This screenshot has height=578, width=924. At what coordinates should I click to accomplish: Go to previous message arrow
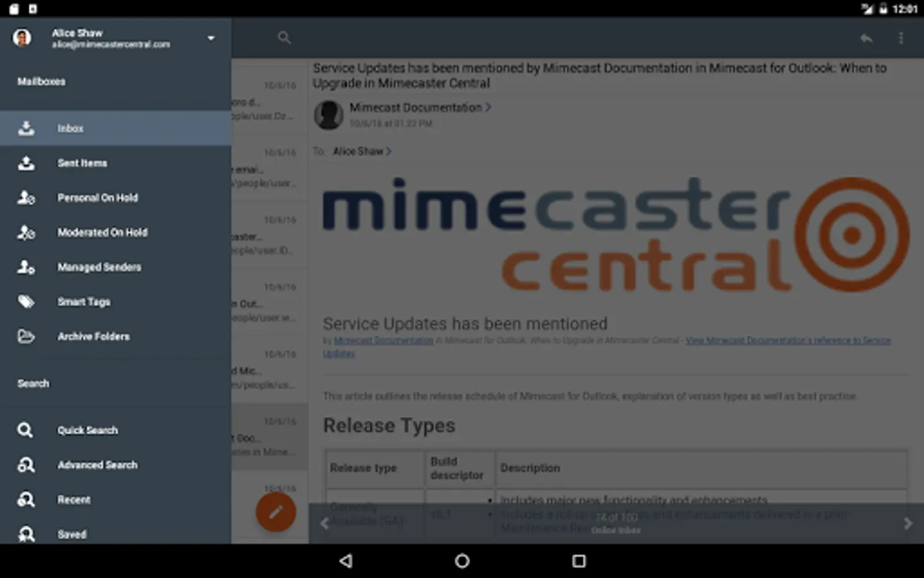325,523
